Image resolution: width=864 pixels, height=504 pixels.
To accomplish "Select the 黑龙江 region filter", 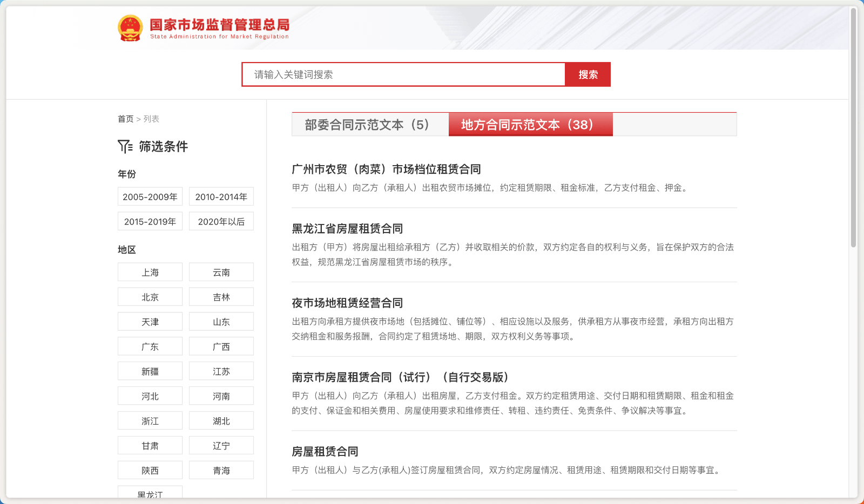I will 150,493.
